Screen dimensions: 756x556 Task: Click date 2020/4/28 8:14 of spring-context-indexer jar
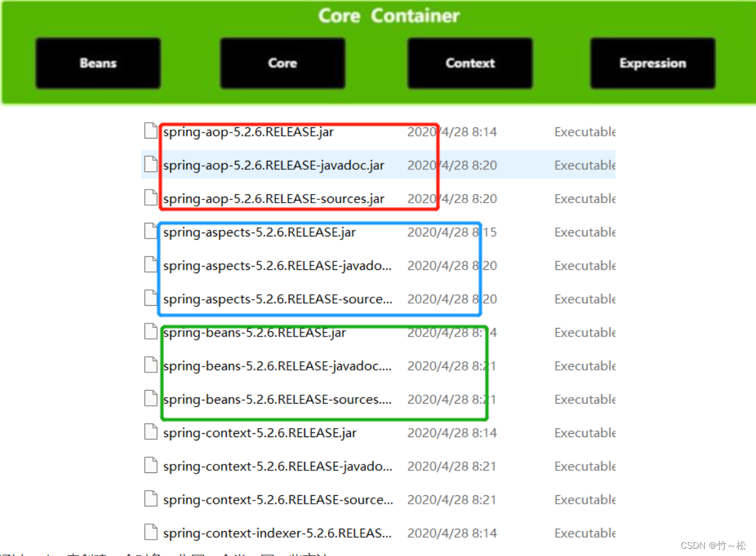click(x=452, y=533)
